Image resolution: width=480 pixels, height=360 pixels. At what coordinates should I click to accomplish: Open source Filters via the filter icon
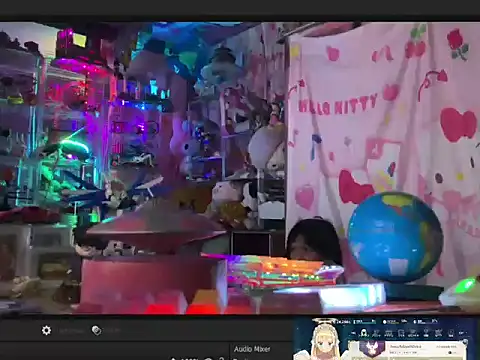(x=97, y=330)
